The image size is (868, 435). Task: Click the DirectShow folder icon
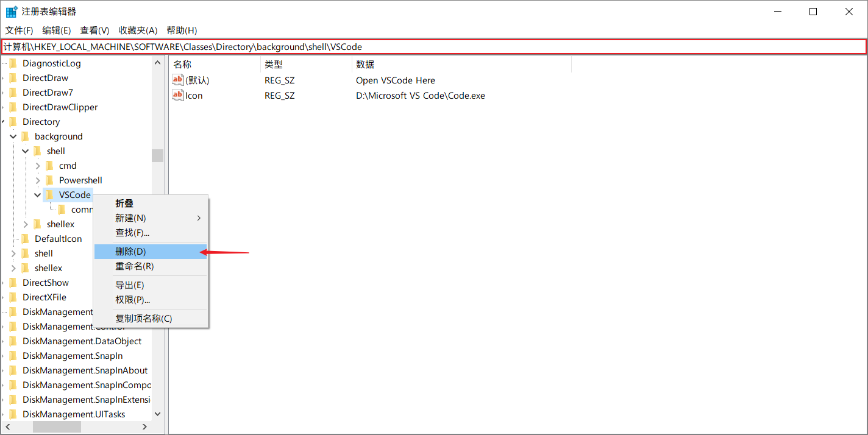pos(13,283)
